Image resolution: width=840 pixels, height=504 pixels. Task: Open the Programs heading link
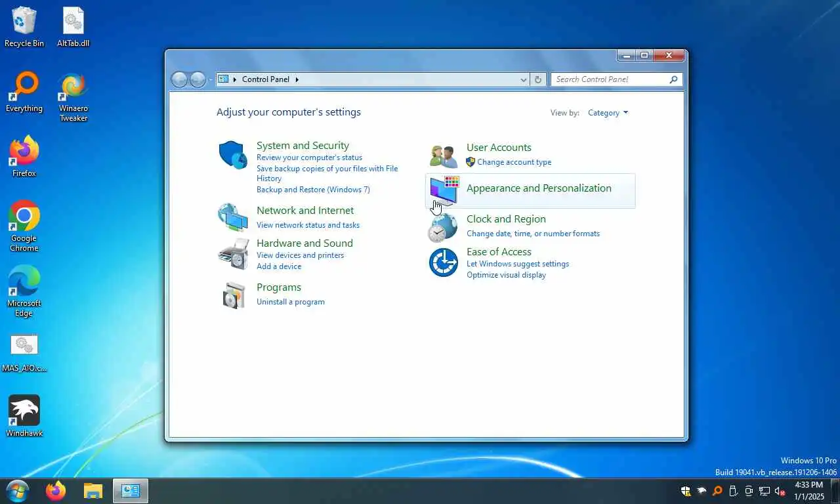coord(279,287)
